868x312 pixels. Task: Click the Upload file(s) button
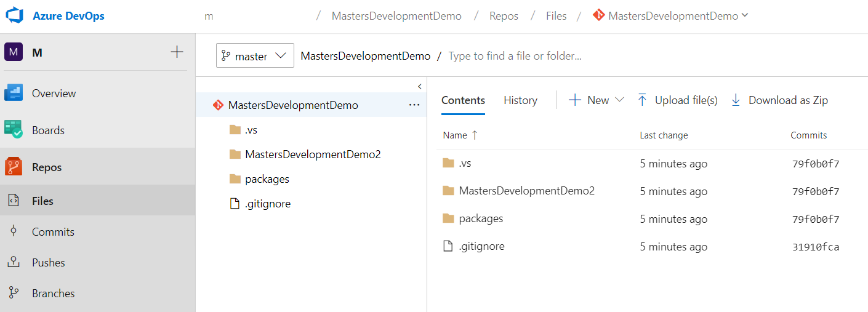[x=677, y=100]
